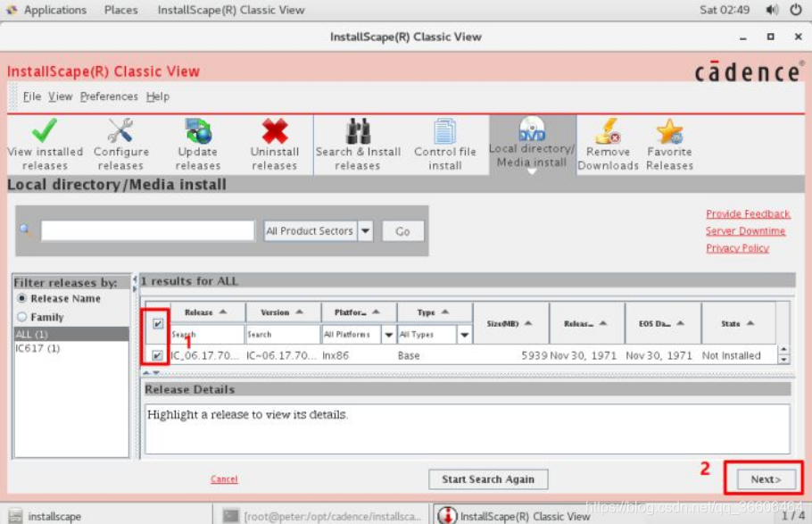Open the File menu
812x524 pixels.
click(x=32, y=96)
